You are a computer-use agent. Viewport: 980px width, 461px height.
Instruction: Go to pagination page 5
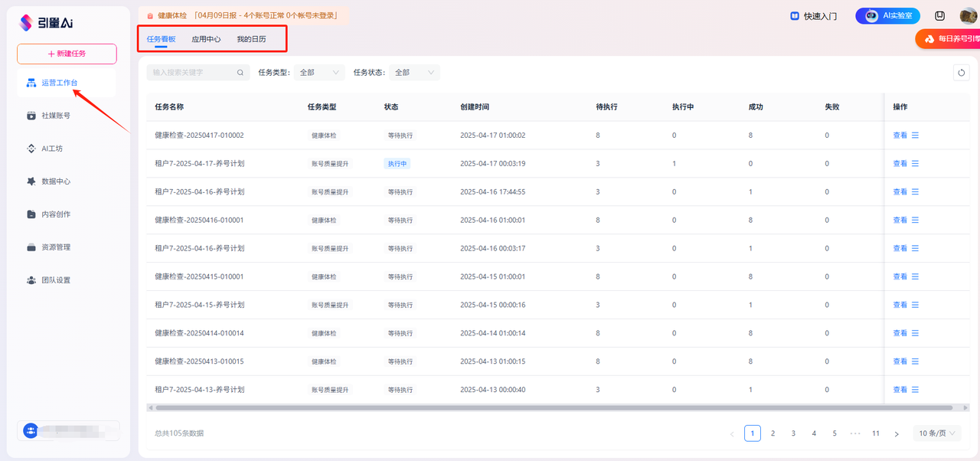[835, 433]
